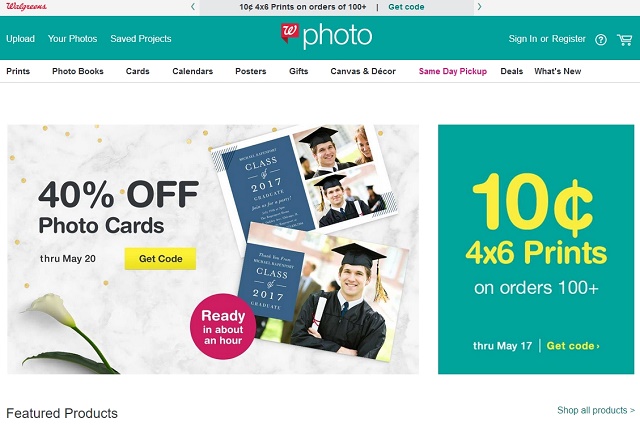Click the Walgreens script logo at top
This screenshot has height=427, width=640.
(27, 7)
